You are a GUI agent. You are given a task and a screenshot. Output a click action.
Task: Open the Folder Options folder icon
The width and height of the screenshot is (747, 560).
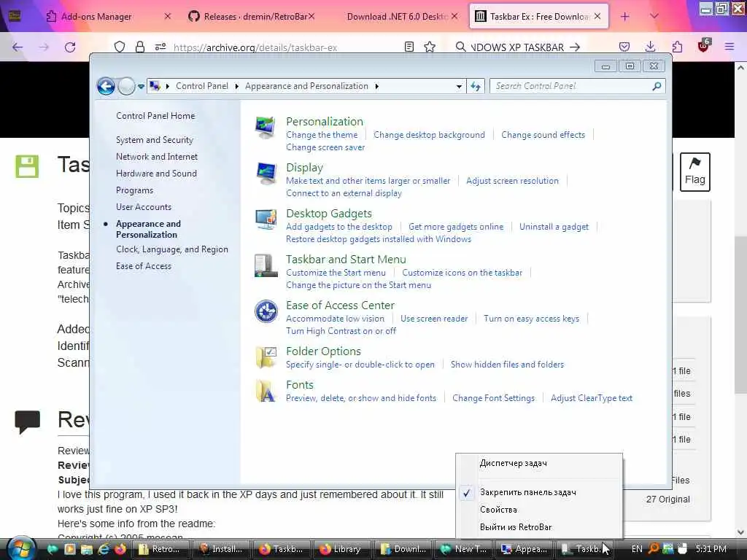coord(266,357)
